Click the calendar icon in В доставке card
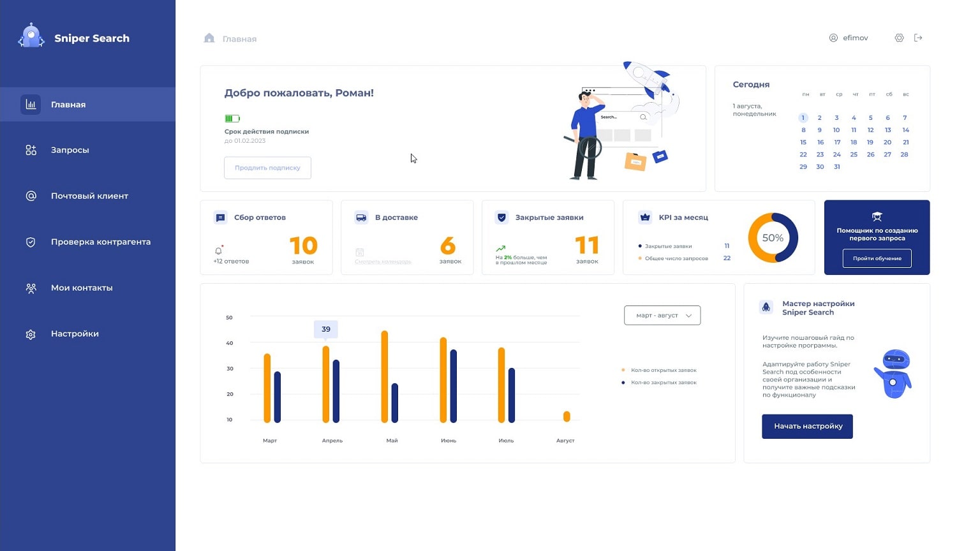Image resolution: width=980 pixels, height=551 pixels. (x=360, y=253)
